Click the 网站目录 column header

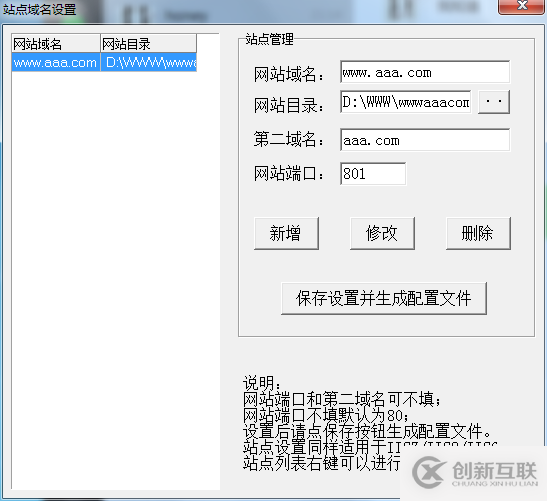pos(149,44)
